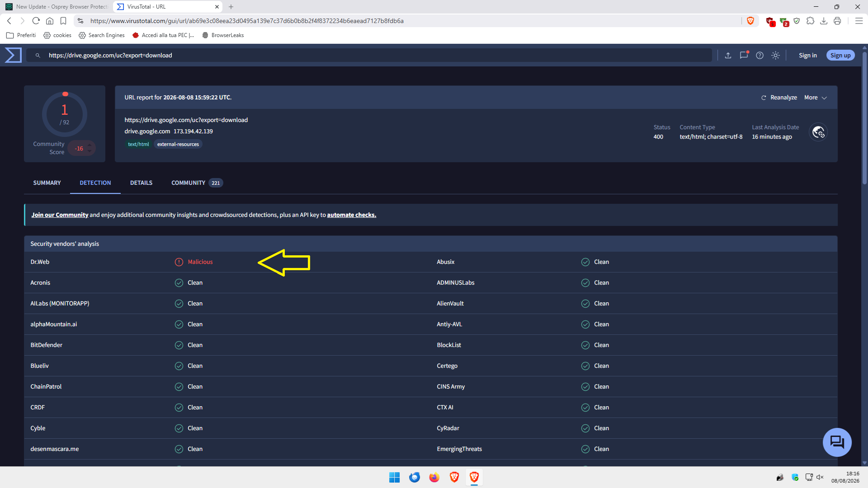868x488 pixels.
Task: Expand the More dropdown
Action: pyautogui.click(x=815, y=98)
